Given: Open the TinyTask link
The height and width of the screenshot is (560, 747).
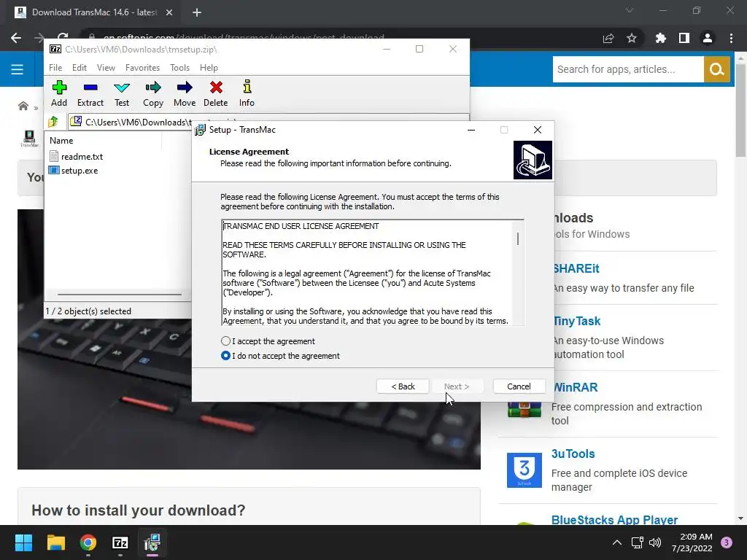Looking at the screenshot, I should click(576, 322).
